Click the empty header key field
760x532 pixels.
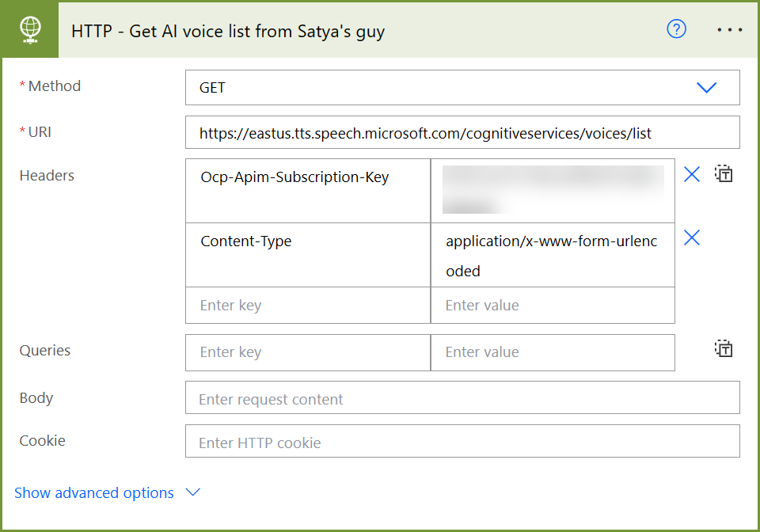pyautogui.click(x=308, y=305)
